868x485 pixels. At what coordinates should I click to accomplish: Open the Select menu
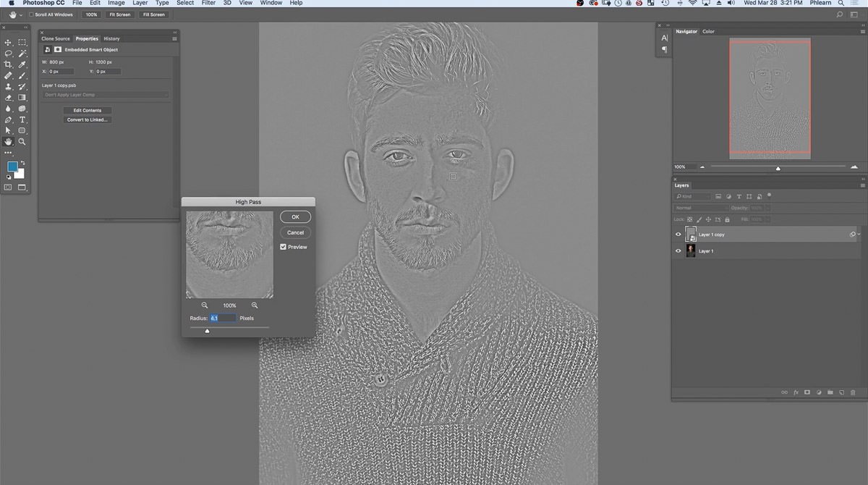(x=185, y=3)
